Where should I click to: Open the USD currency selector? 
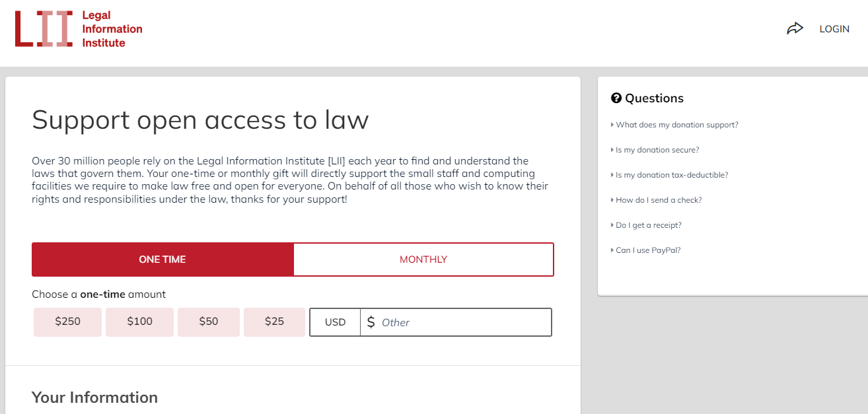[x=335, y=322]
